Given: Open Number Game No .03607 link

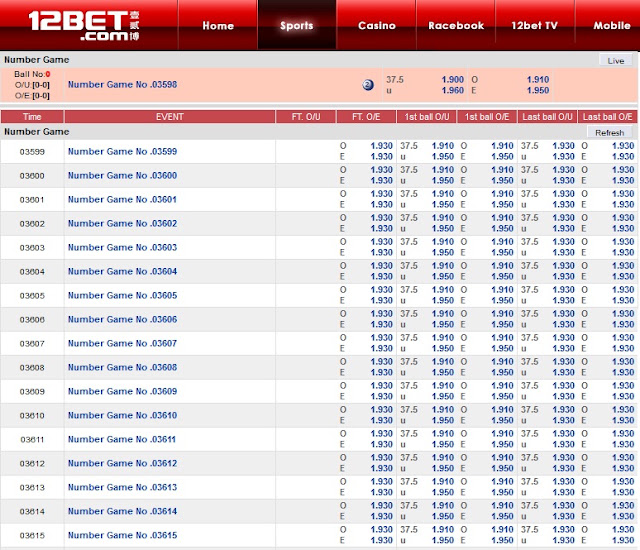Looking at the screenshot, I should [x=122, y=343].
